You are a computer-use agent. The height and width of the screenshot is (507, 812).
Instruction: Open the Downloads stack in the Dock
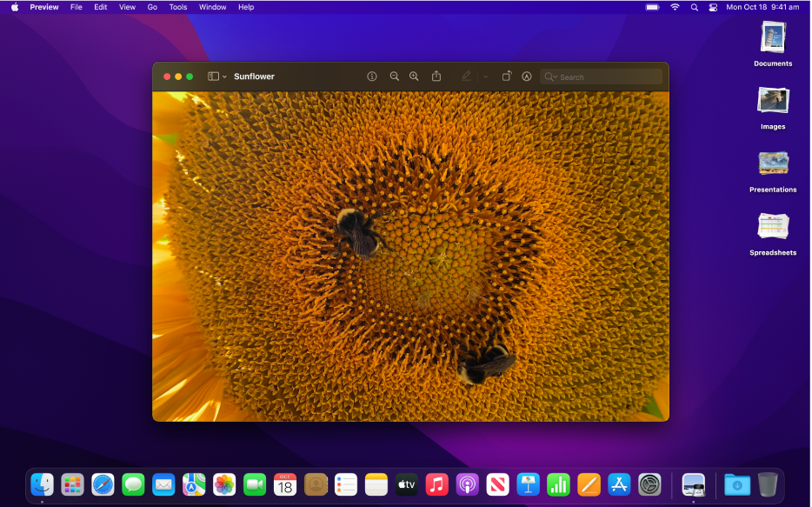736,484
